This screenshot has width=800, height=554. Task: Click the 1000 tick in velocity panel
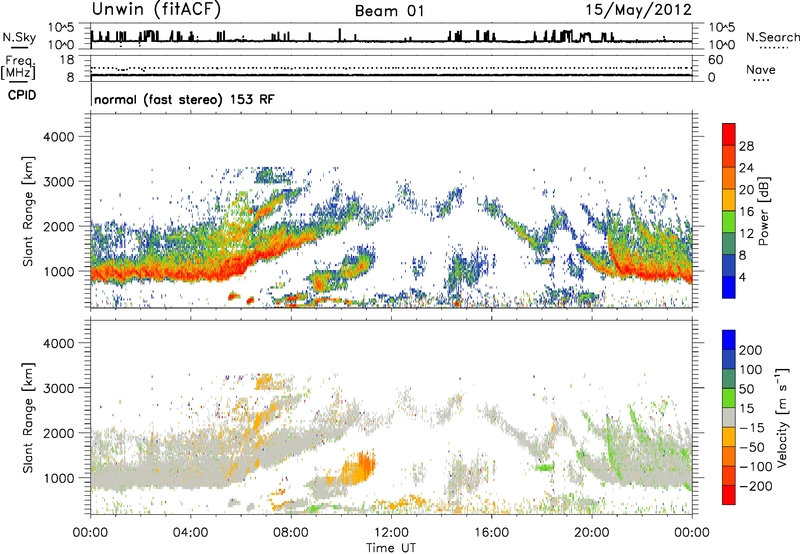click(59, 478)
